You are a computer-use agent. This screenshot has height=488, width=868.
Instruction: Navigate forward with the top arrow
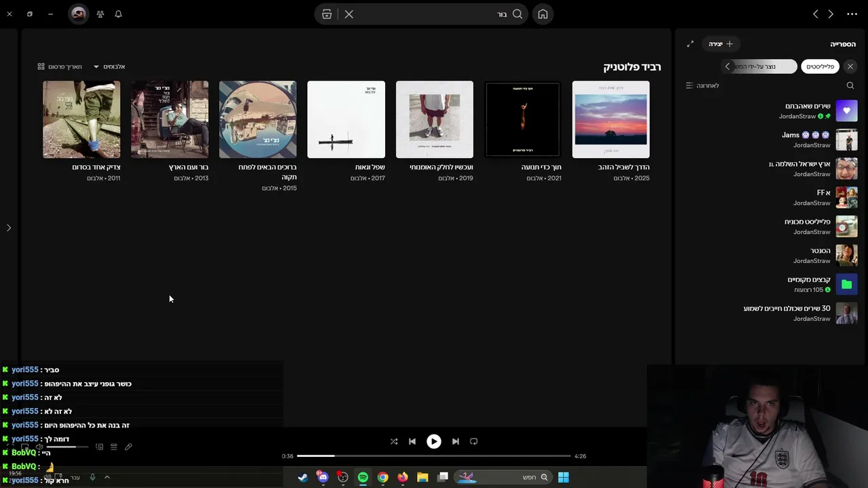click(x=815, y=14)
